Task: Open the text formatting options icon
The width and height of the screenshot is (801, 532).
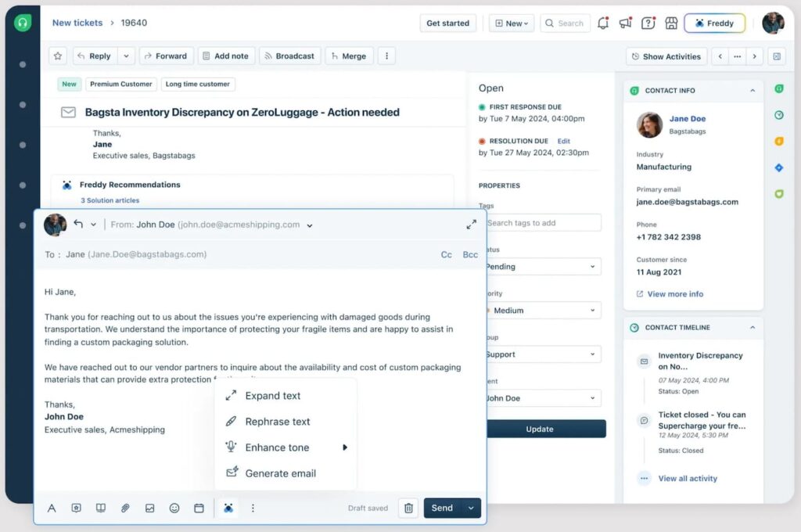Action: click(52, 508)
